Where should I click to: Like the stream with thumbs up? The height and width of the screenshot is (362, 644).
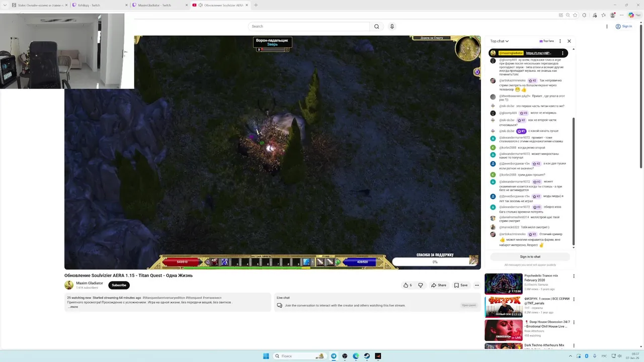(408, 285)
